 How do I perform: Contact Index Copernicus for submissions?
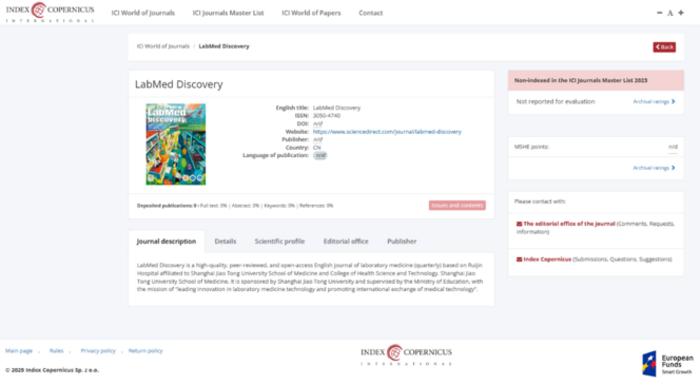547,259
